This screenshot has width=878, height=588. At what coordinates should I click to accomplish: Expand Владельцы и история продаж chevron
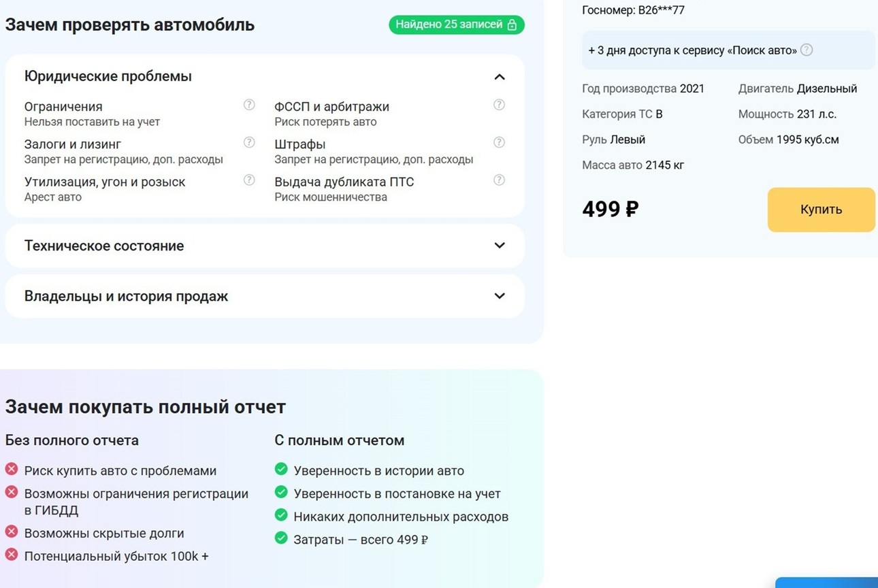(x=500, y=296)
